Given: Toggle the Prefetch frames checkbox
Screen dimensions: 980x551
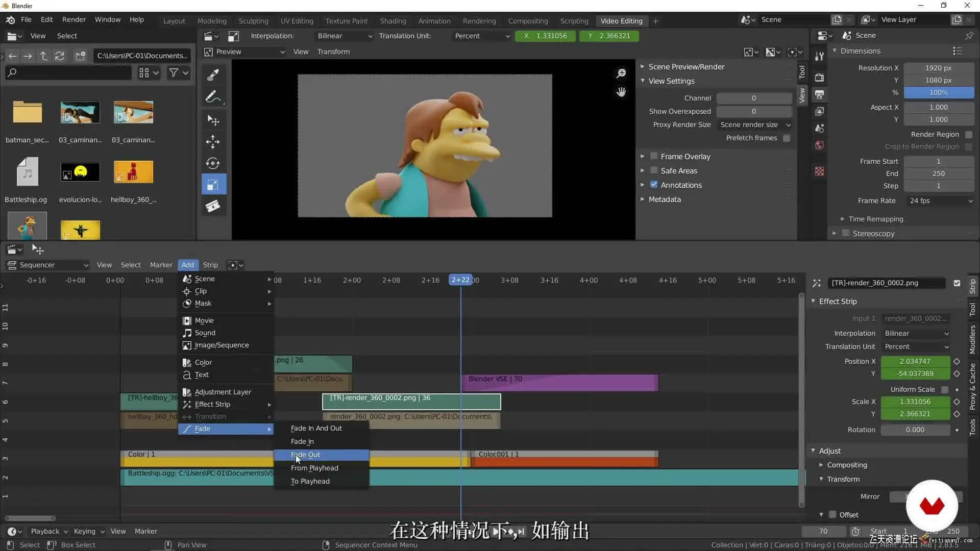Looking at the screenshot, I should point(787,138).
